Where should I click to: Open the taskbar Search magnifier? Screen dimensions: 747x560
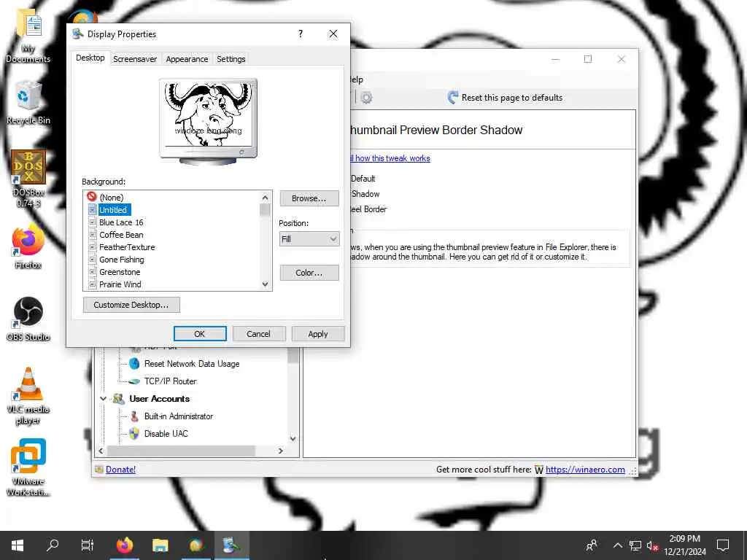pyautogui.click(x=53, y=545)
